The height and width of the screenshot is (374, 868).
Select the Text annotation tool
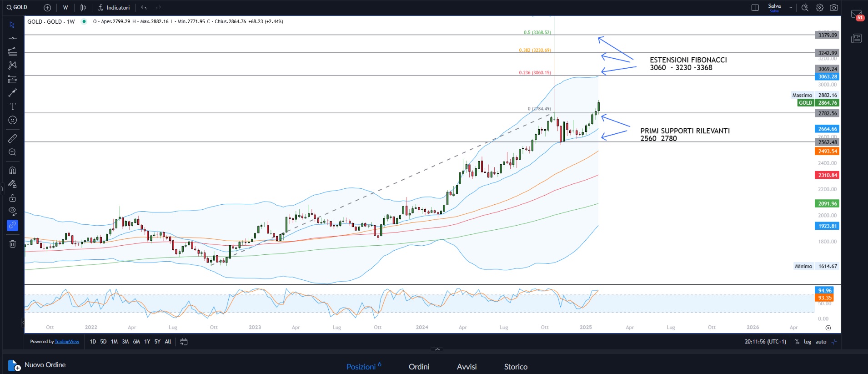pyautogui.click(x=13, y=106)
